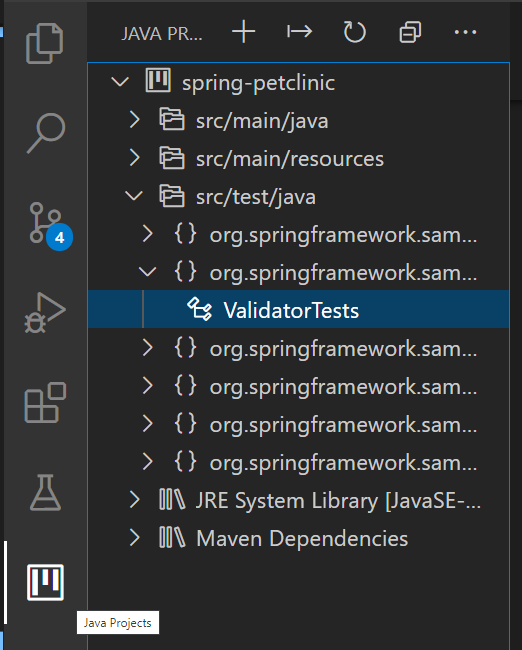Screen dimensions: 522x650
Task: Click the JAVA PR... panel title
Action: click(x=162, y=34)
